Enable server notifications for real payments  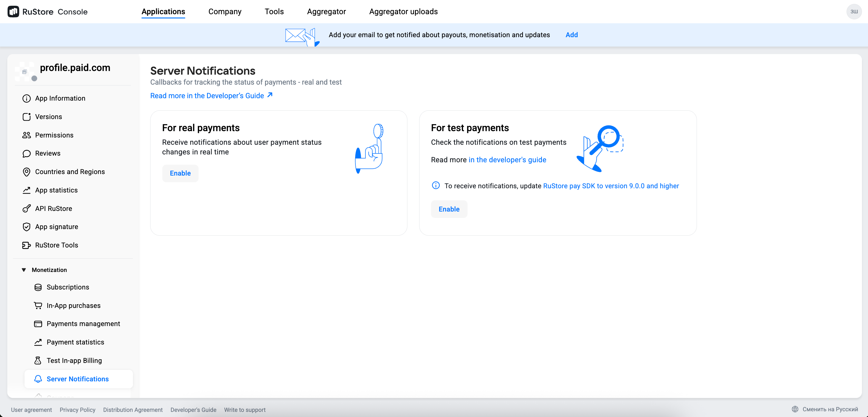[180, 173]
